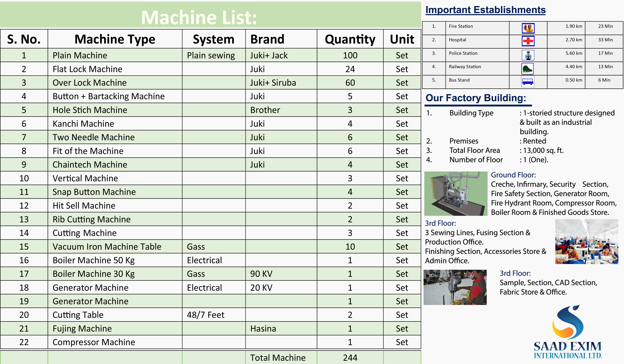The width and height of the screenshot is (624, 364).
Task: Select the Quantity column header
Action: pos(350,39)
